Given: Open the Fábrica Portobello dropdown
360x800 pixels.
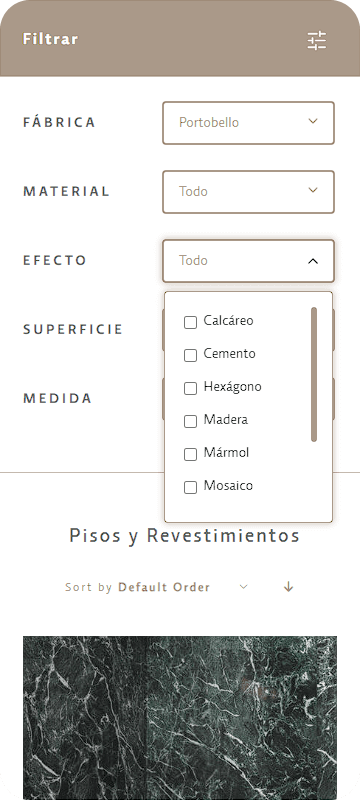Looking at the screenshot, I should [248, 123].
